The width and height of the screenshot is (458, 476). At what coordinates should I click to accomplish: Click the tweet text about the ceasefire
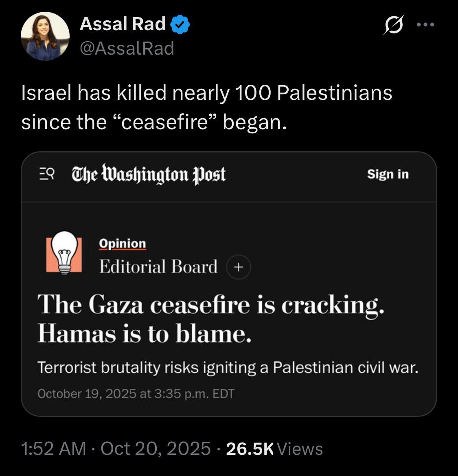(x=206, y=107)
